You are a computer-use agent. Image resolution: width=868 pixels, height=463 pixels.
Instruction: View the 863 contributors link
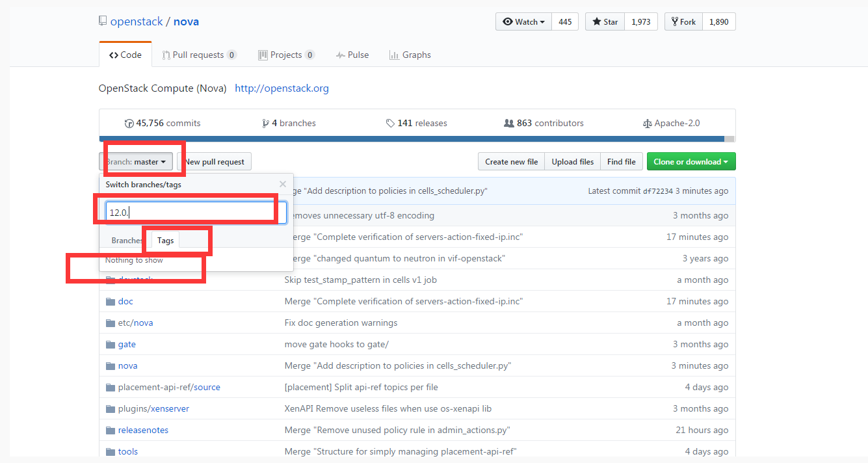point(544,123)
